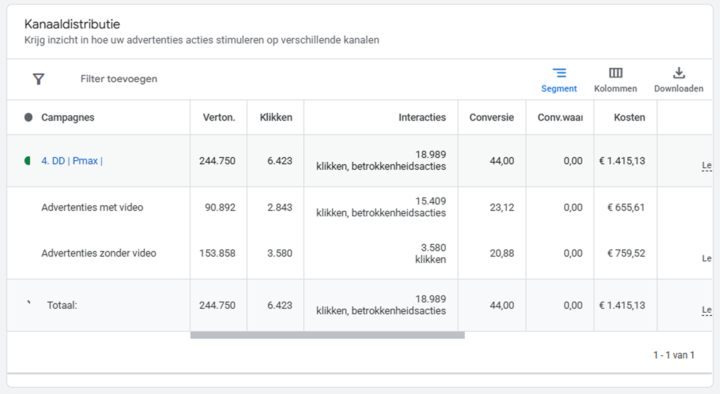The height and width of the screenshot is (394, 720).
Task: Expand the Totaal row arrow
Action: pyautogui.click(x=29, y=302)
